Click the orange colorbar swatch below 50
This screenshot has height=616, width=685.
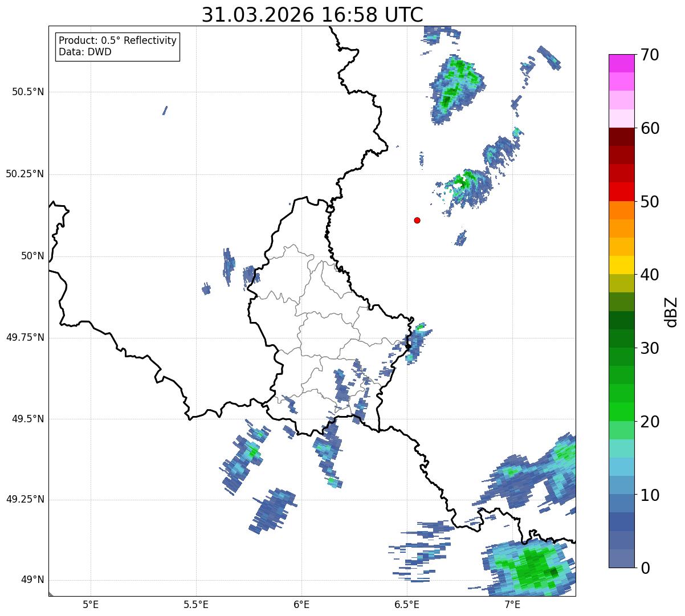point(621,210)
